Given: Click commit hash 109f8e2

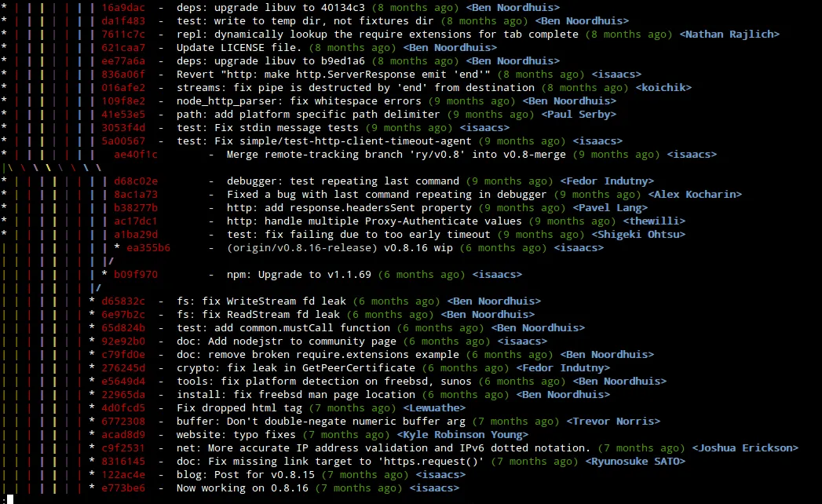Looking at the screenshot, I should pos(123,101).
